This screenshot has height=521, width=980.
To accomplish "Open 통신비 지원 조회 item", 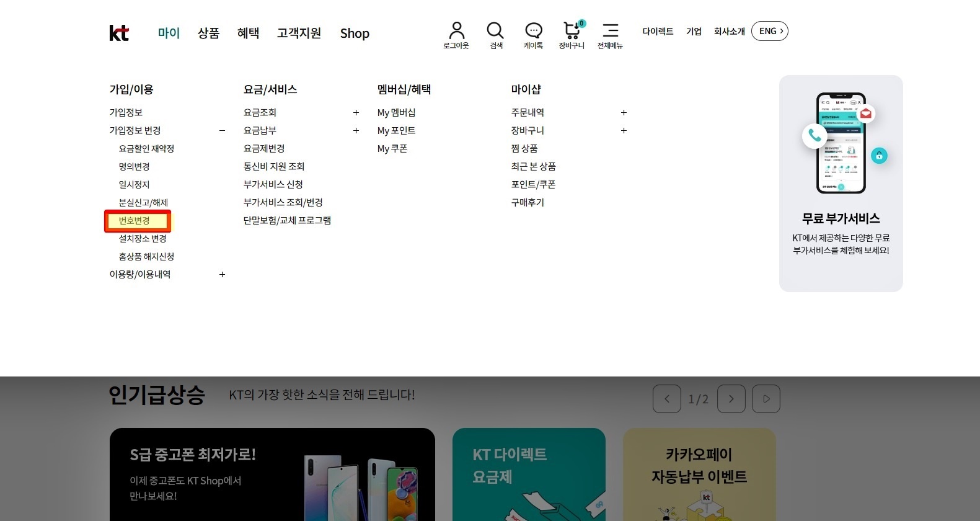I will point(274,166).
